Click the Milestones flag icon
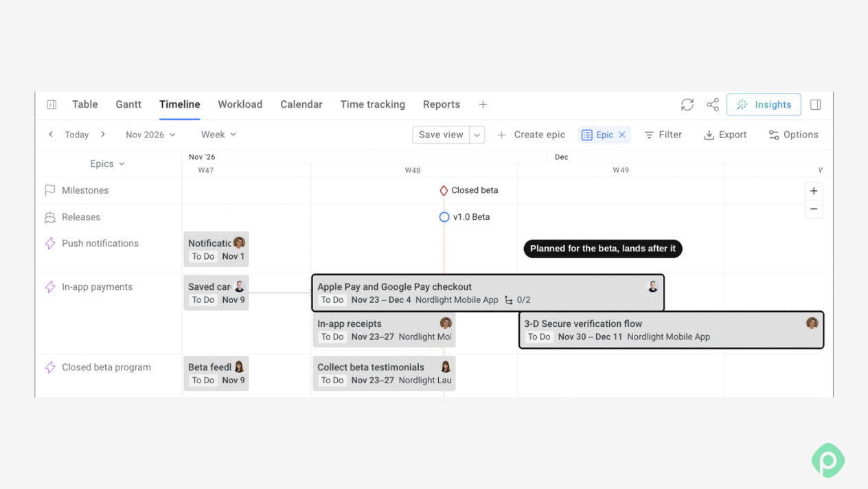The image size is (868, 489). click(x=50, y=190)
